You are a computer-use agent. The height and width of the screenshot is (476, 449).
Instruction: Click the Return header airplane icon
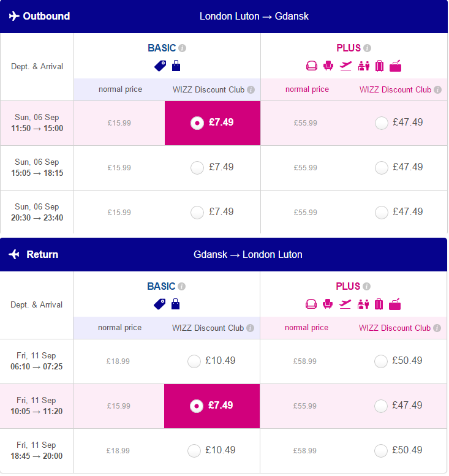[14, 254]
